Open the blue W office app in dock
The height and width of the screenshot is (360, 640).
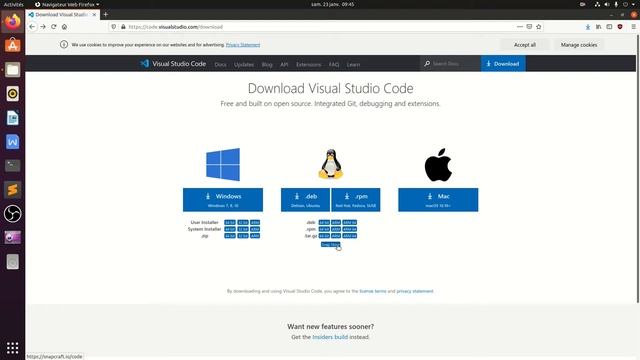click(x=13, y=142)
